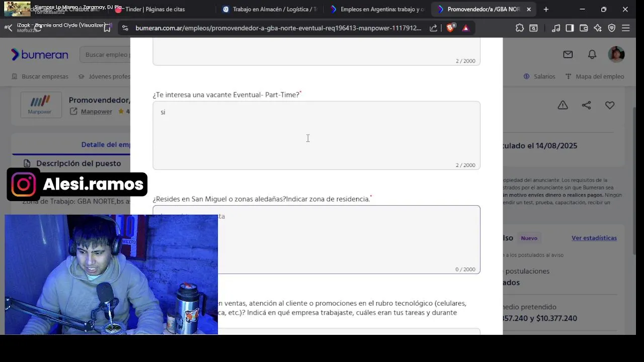Open the user profile avatar menu
This screenshot has height=362, width=644.
pyautogui.click(x=616, y=54)
